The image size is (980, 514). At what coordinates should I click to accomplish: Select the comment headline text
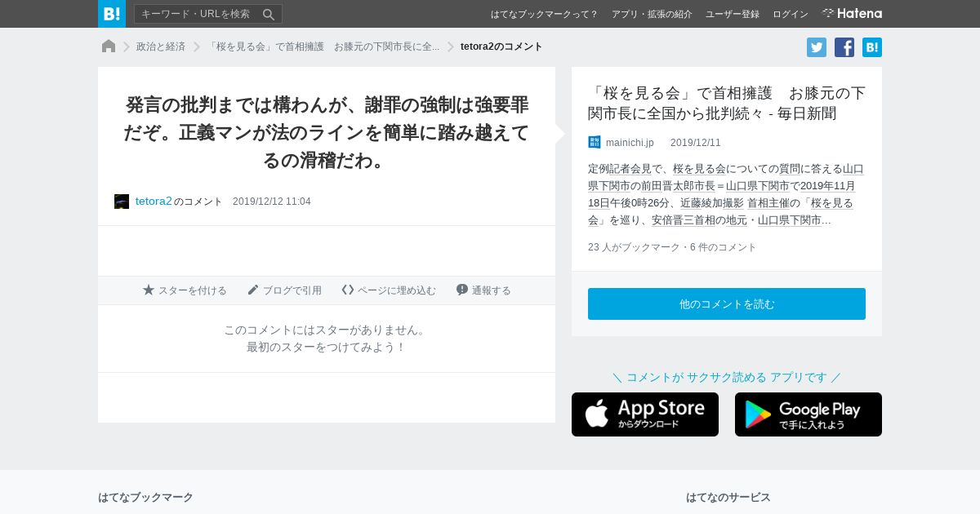click(x=327, y=132)
